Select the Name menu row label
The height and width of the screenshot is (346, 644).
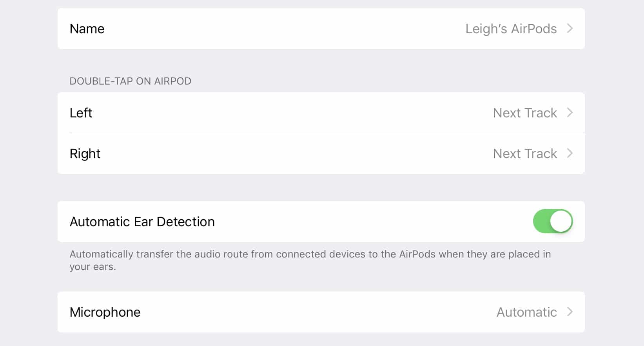click(87, 29)
